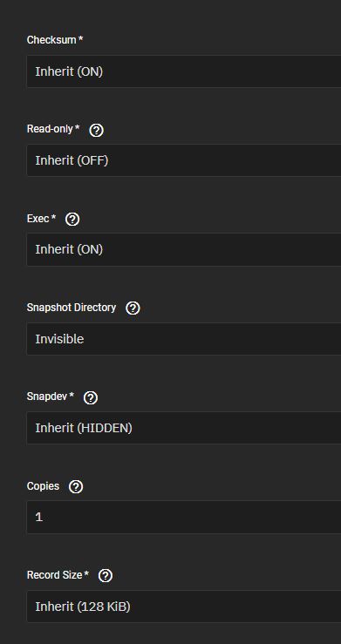The width and height of the screenshot is (341, 644).
Task: Click the Copies label text
Action: pyautogui.click(x=43, y=486)
